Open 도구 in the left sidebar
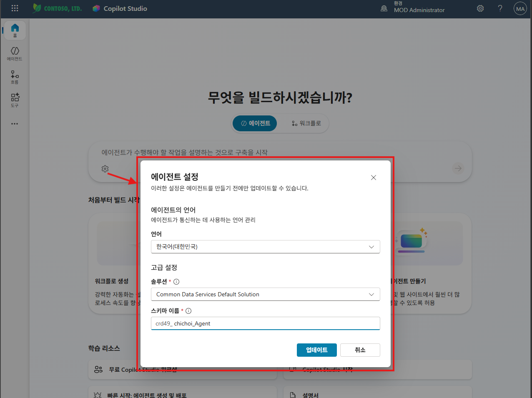 tap(15, 100)
